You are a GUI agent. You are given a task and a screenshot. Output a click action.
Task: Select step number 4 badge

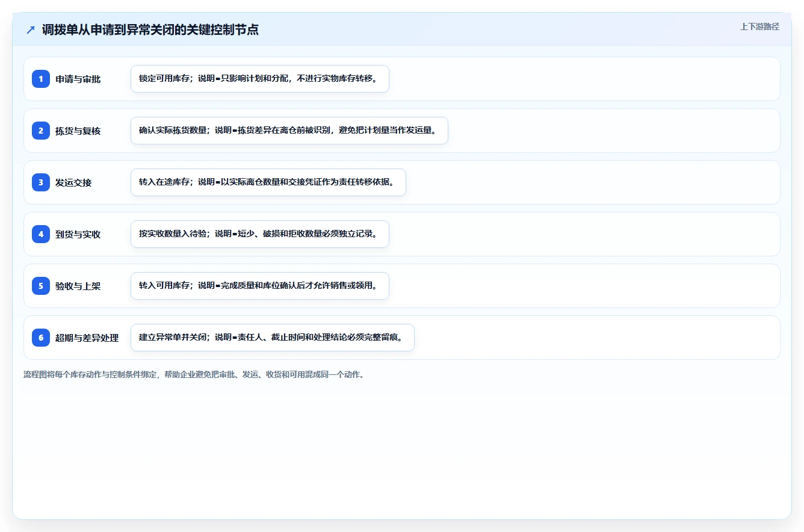pos(41,234)
